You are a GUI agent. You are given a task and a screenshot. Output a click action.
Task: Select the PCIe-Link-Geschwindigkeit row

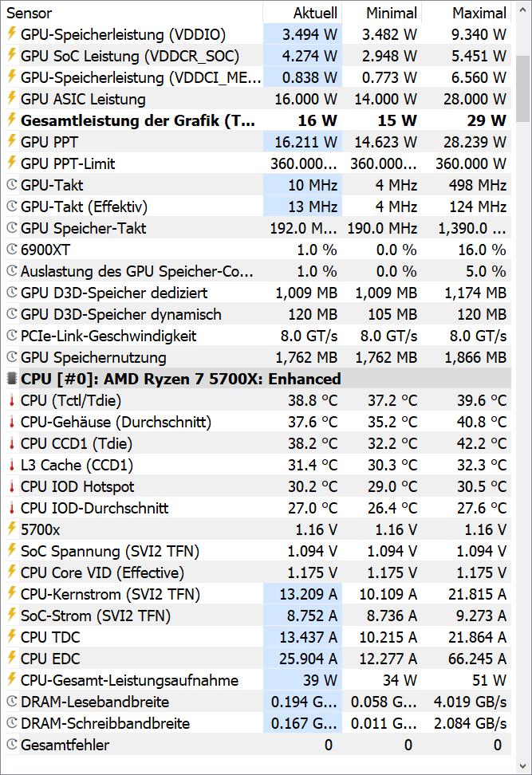click(x=258, y=336)
